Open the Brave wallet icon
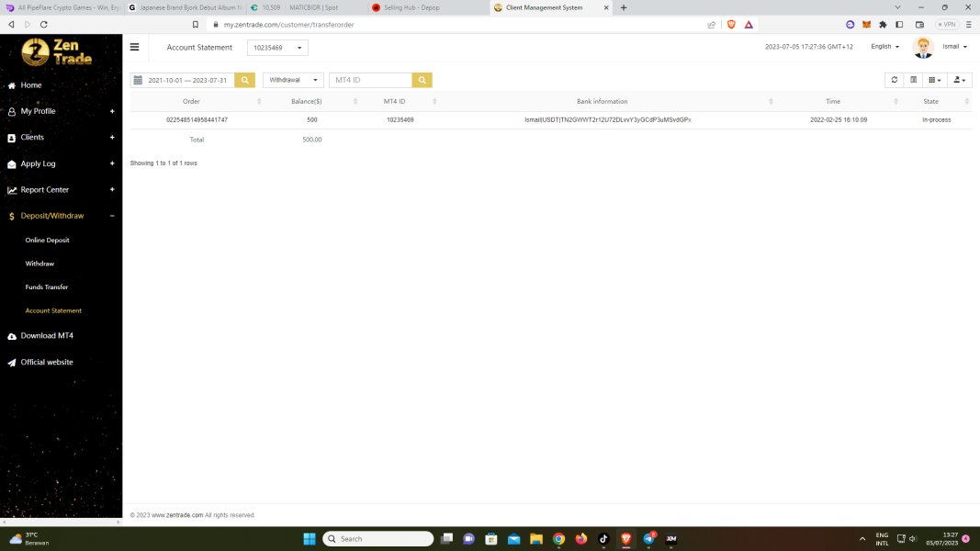 click(x=919, y=25)
